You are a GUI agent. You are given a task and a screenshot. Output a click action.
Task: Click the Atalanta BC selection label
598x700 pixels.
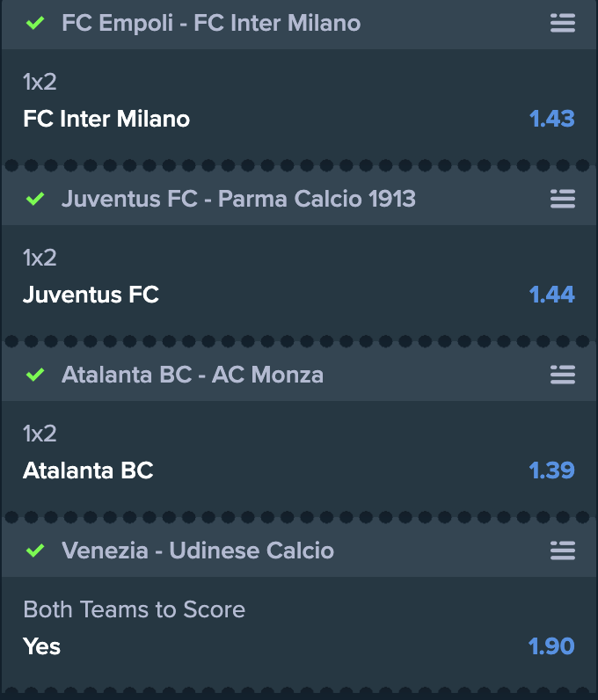88,470
